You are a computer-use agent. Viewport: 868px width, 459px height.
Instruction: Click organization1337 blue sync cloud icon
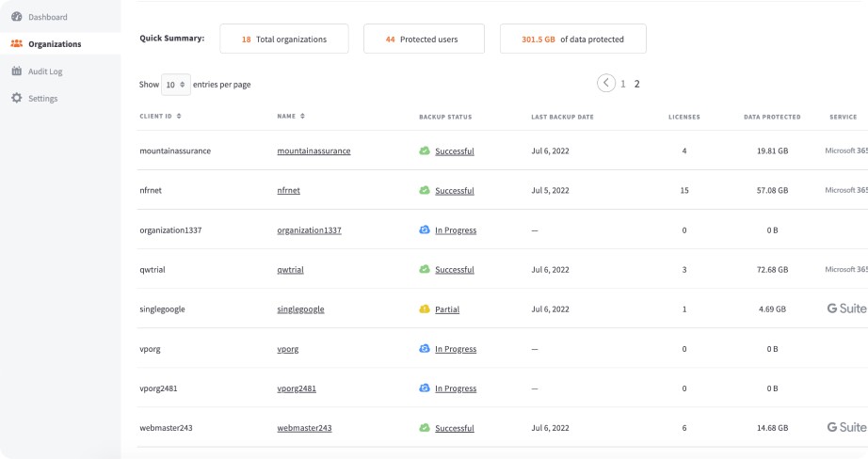click(424, 229)
